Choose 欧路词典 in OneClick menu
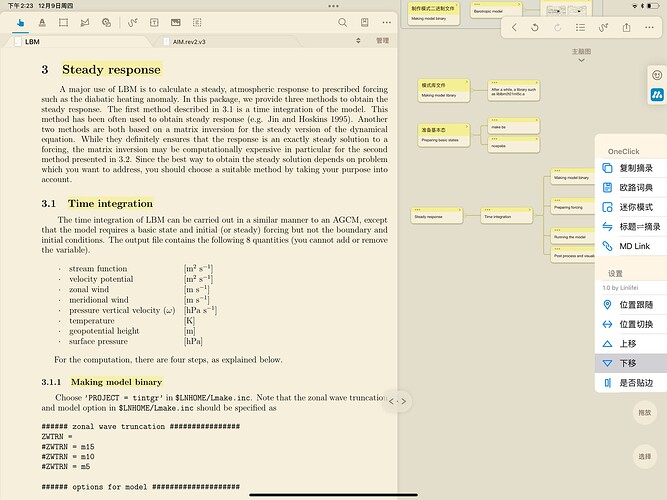The height and width of the screenshot is (500, 667). 631,187
